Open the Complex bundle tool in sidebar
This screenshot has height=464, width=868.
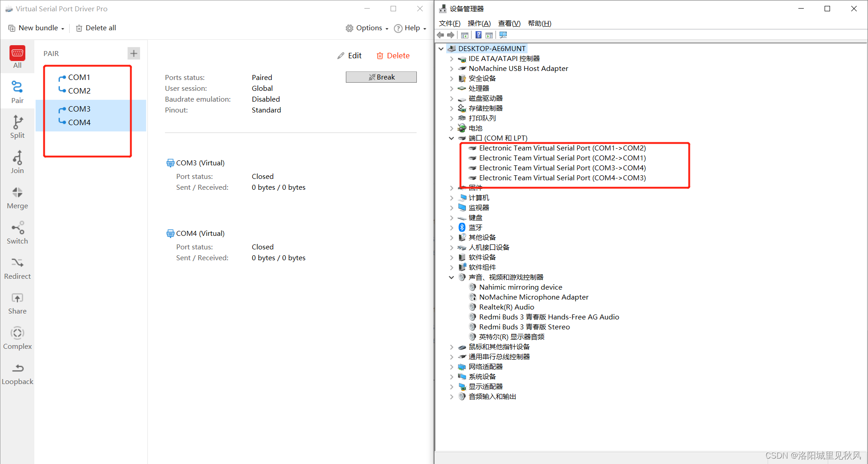pos(17,338)
